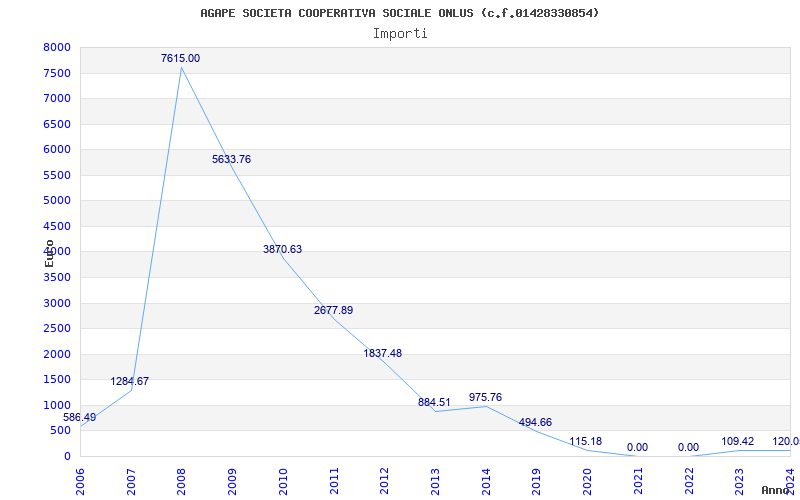Click the x-axis year 2019
The height and width of the screenshot is (500, 800).
pos(537,482)
